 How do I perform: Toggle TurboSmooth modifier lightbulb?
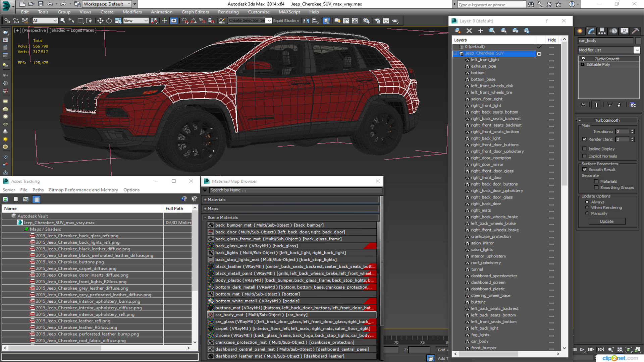tap(583, 59)
